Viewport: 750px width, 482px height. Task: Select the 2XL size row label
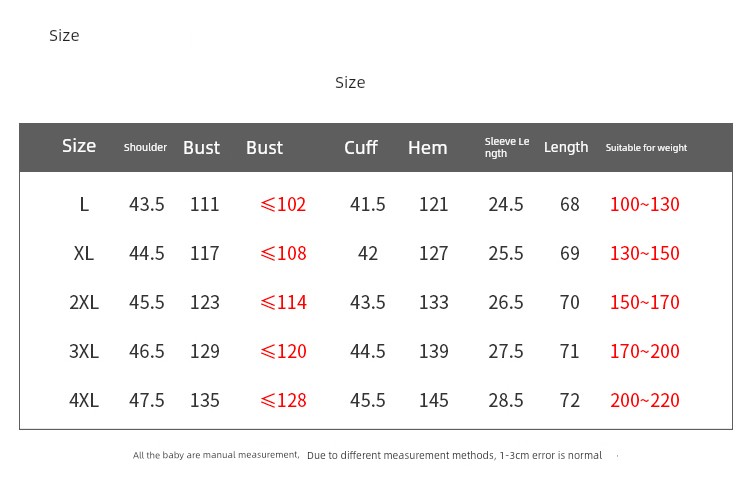[x=84, y=302]
